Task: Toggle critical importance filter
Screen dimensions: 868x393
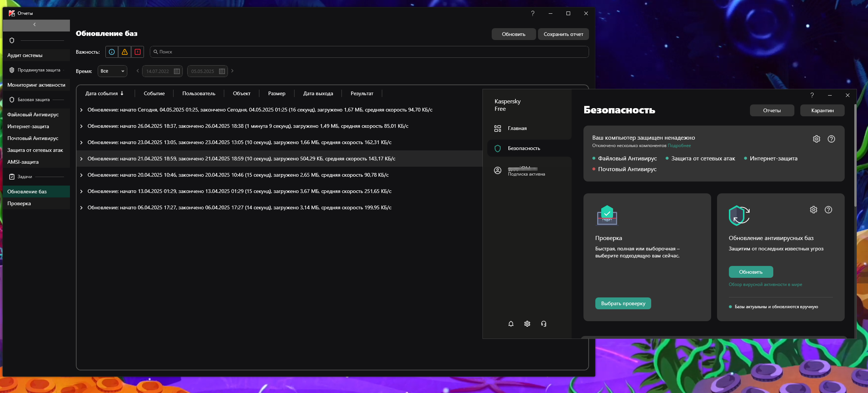Action: (138, 52)
